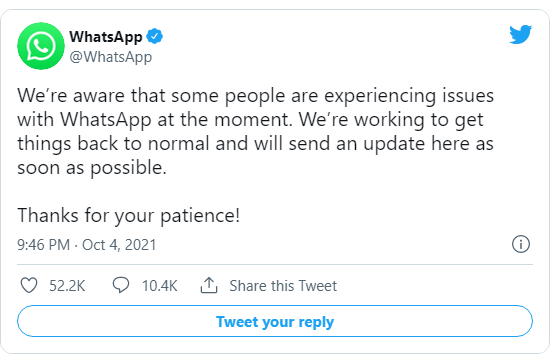Click the share upload arrow icon
The width and height of the screenshot is (560, 362).
(x=209, y=286)
